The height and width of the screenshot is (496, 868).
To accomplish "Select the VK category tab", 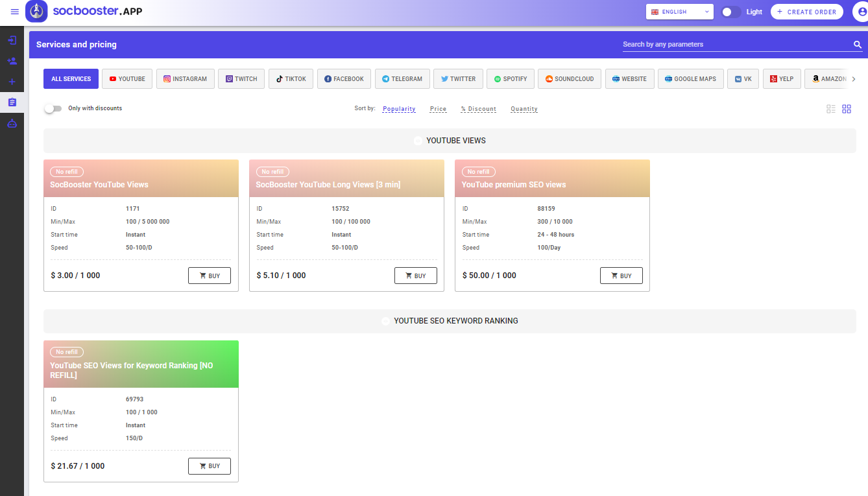I will click(x=743, y=79).
